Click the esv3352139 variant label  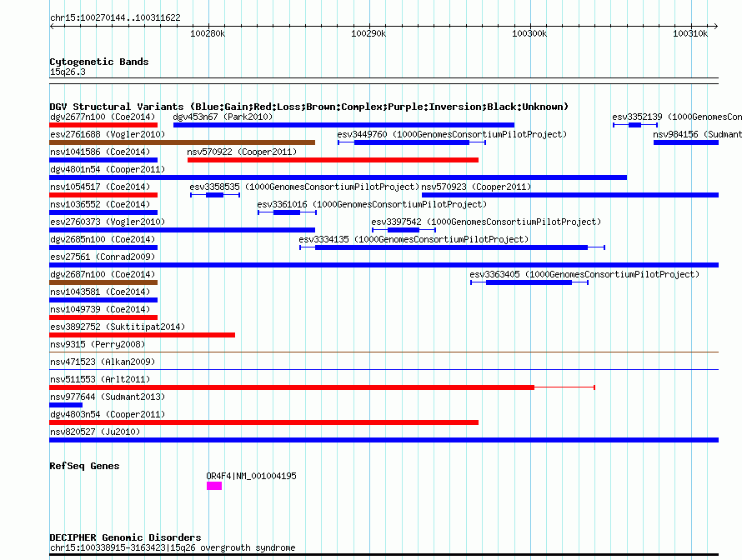(677, 117)
